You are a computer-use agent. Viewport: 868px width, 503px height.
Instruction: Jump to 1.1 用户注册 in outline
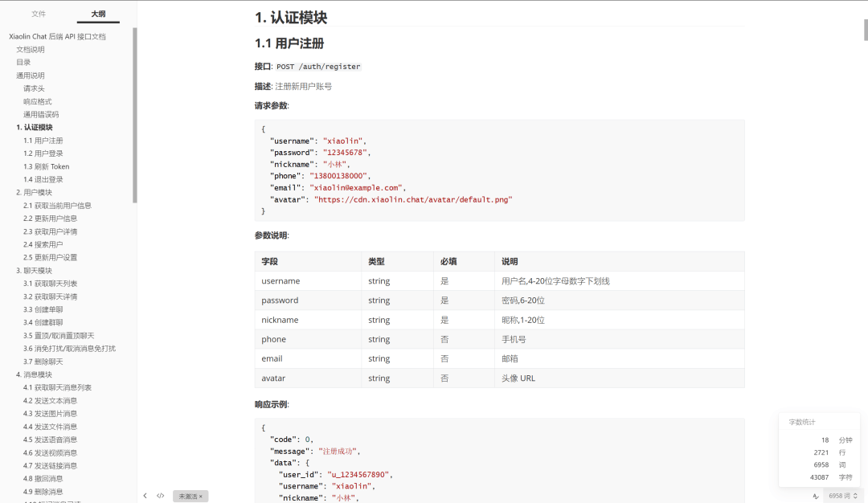pyautogui.click(x=43, y=141)
